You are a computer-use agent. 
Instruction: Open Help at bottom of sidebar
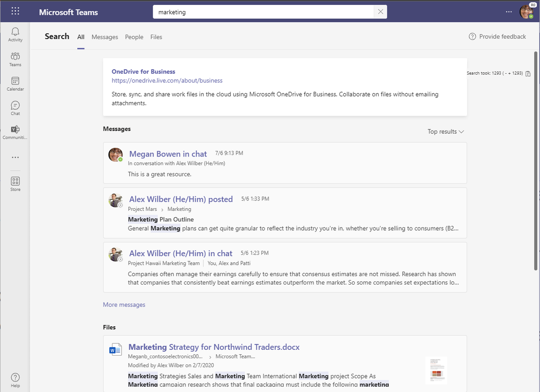click(15, 380)
